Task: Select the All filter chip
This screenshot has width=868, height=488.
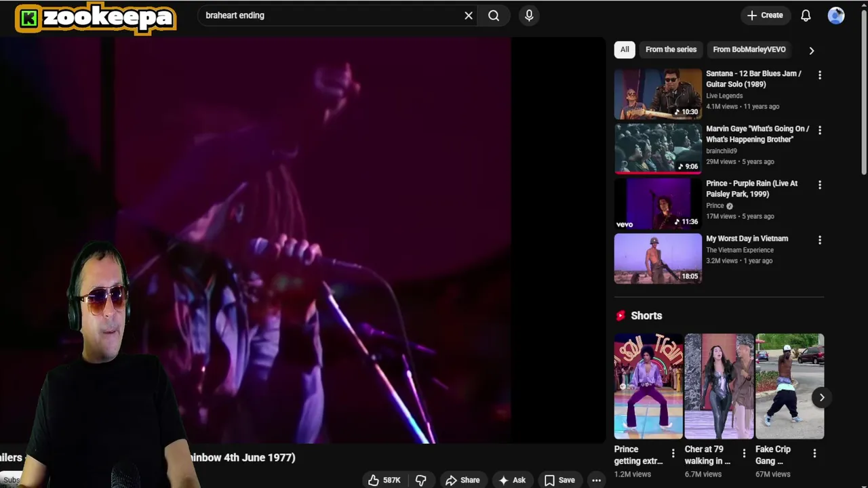Action: click(x=625, y=49)
